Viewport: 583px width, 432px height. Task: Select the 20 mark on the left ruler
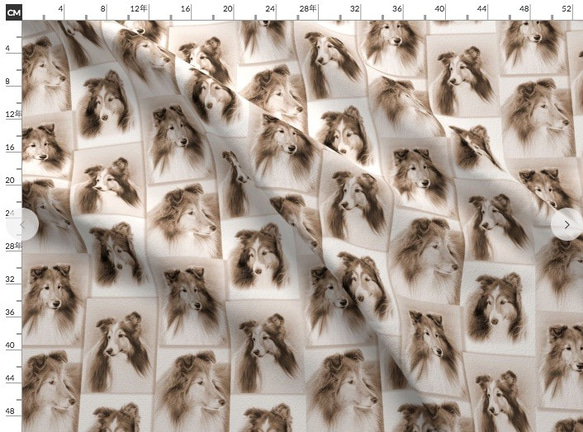click(10, 180)
